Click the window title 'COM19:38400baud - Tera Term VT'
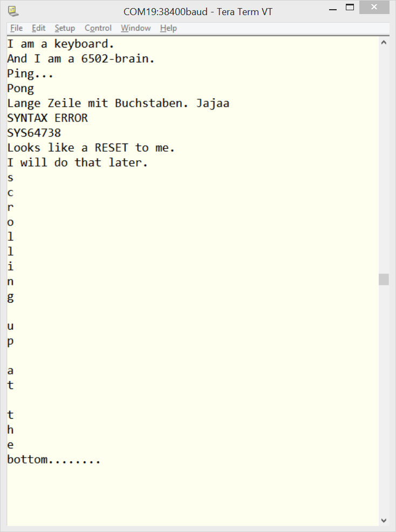The image size is (396, 532). point(198,12)
